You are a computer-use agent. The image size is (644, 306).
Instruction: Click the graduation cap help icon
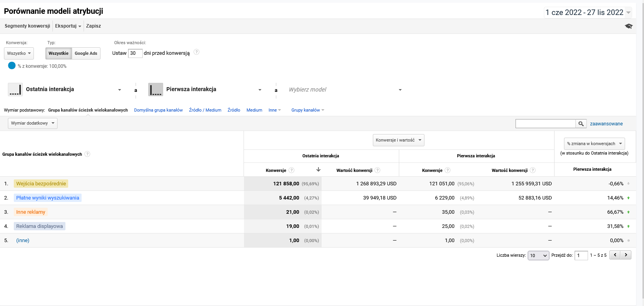629,26
